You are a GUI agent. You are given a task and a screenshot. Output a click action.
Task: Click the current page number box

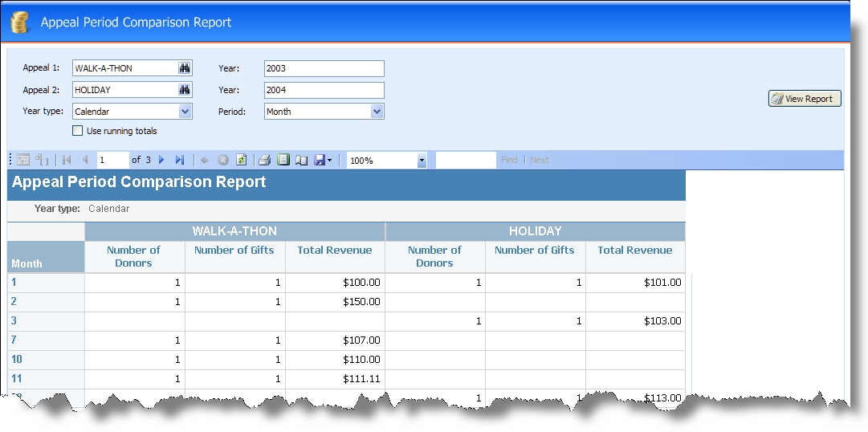(113, 160)
